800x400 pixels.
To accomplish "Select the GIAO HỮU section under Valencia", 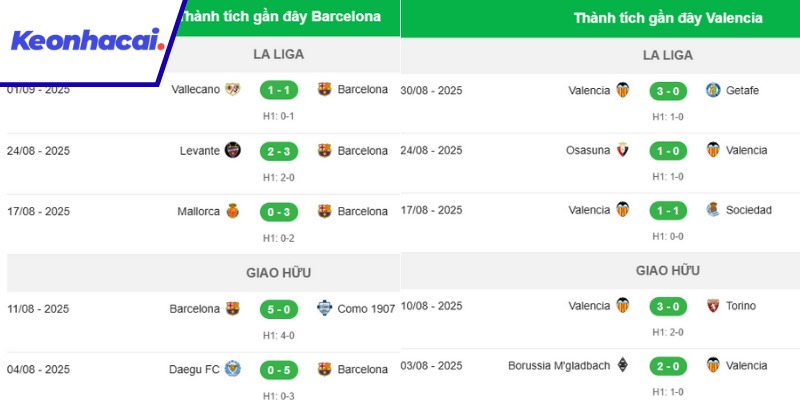I will [668, 270].
